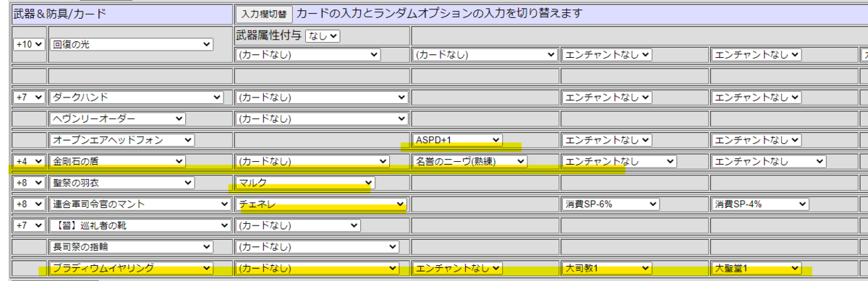This screenshot has width=868, height=281.
Task: Open the +7 refine dropdown for 巡礼者の靴
Action: [29, 225]
